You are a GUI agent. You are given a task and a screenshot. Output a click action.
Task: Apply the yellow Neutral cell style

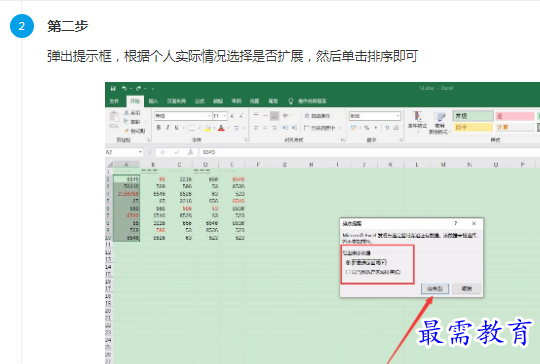(x=473, y=127)
